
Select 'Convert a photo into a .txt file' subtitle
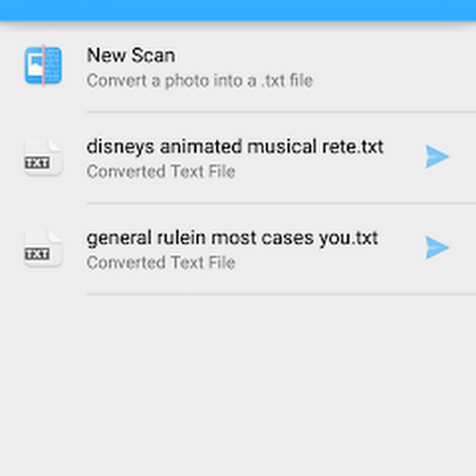(199, 81)
